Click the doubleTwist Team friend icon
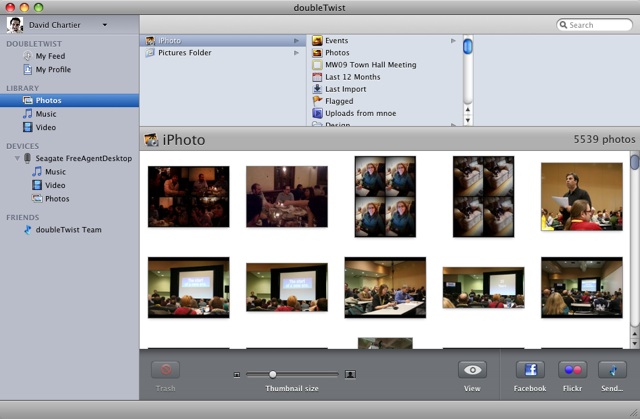The image size is (640, 419). click(27, 230)
